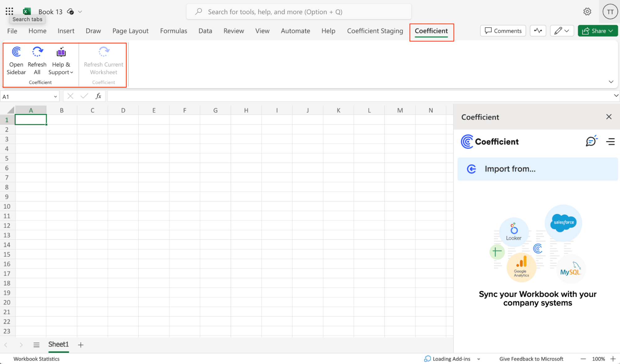The width and height of the screenshot is (620, 364).
Task: Click the Add Sheet plus button
Action: tap(80, 345)
